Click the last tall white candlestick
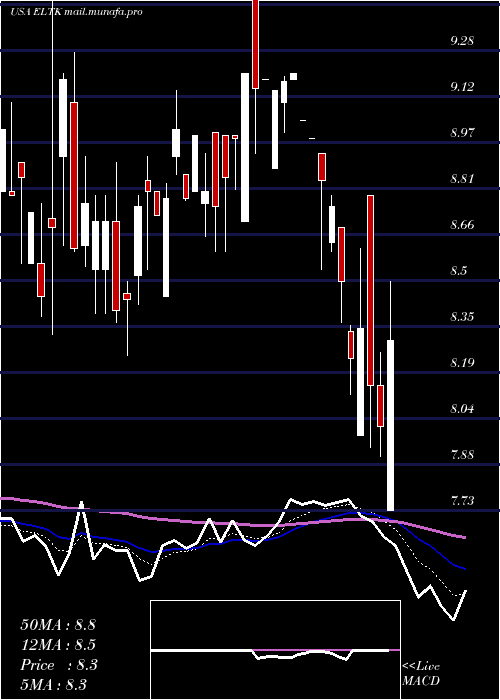500x700 pixels. [391, 425]
